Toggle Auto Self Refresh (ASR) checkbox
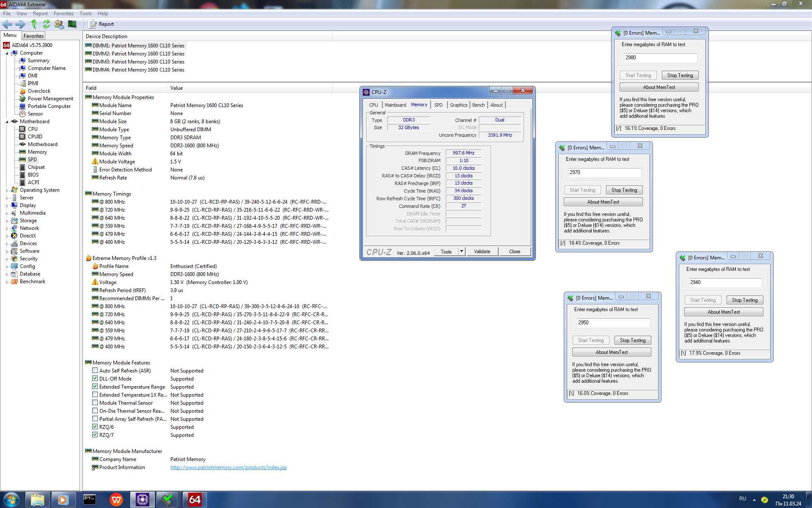 click(x=95, y=370)
